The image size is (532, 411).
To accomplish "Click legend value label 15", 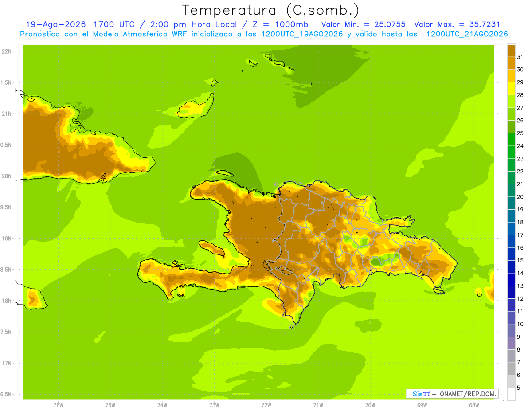I will (520, 260).
